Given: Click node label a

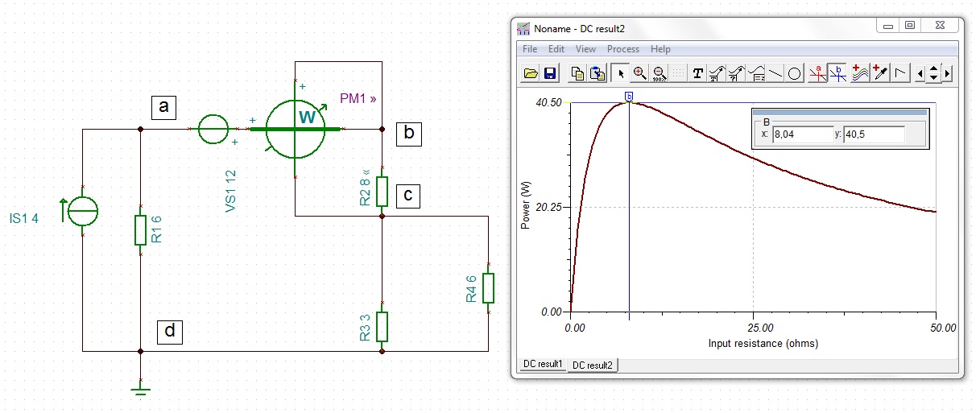Looking at the screenshot, I should (164, 107).
